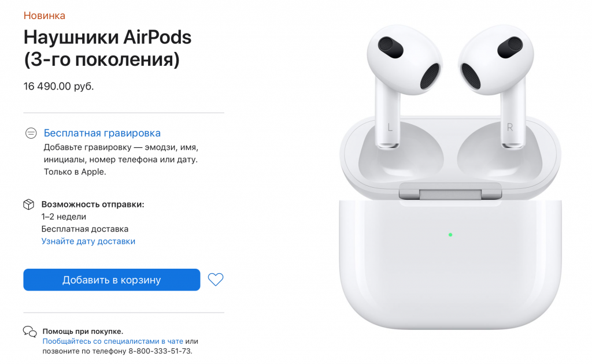Add AirPods to cart button
This screenshot has height=364, width=592.
coord(112,280)
